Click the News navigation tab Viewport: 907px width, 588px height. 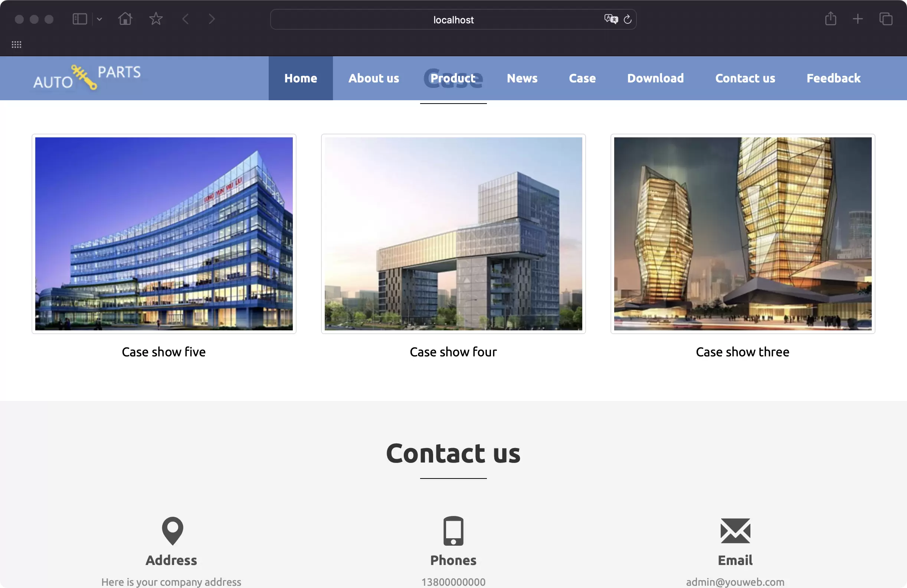tap(522, 78)
